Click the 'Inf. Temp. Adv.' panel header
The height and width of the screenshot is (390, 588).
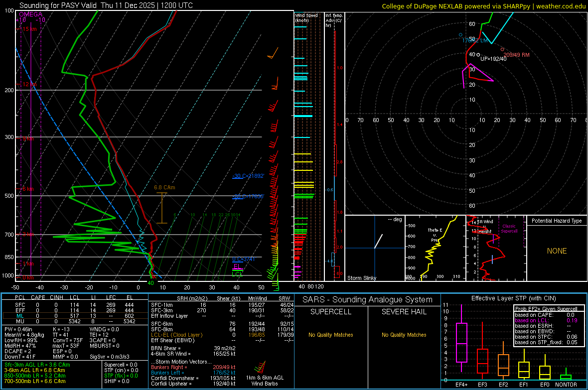pos(334,20)
